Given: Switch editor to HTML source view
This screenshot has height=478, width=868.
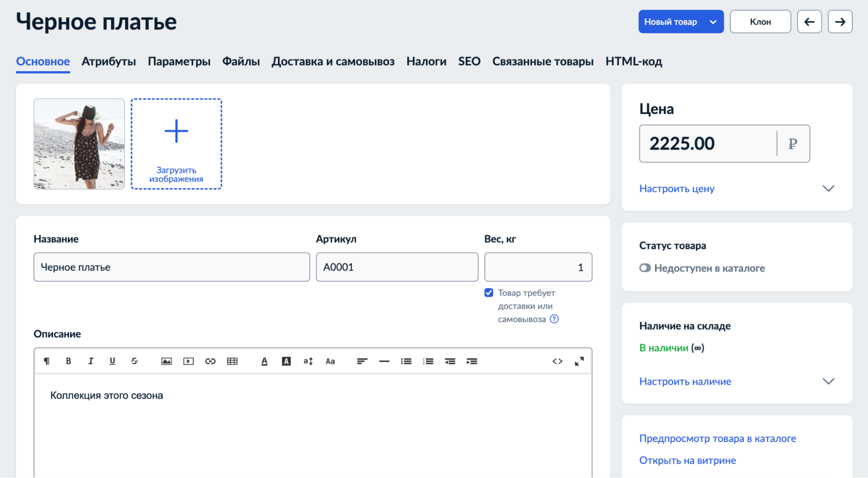Looking at the screenshot, I should pos(558,361).
